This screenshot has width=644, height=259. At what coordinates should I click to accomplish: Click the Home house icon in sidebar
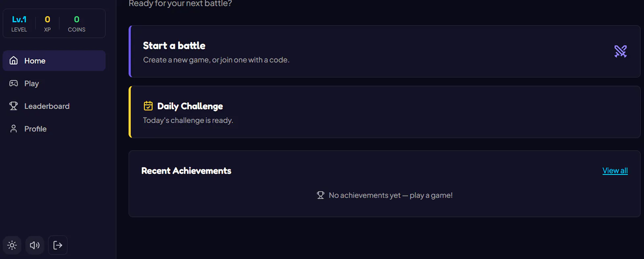[x=14, y=60]
